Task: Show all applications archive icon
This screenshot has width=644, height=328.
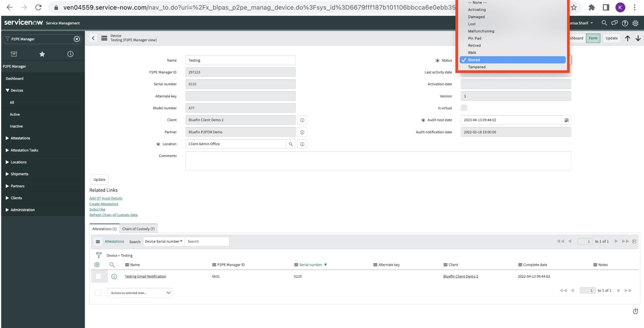Action: (14, 54)
